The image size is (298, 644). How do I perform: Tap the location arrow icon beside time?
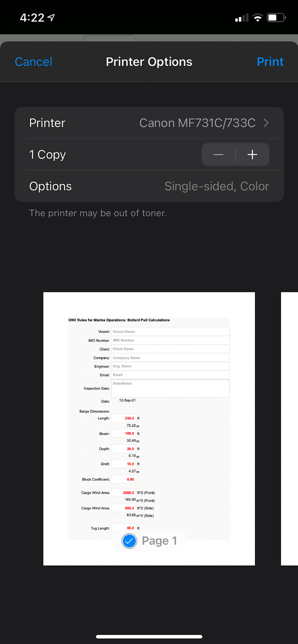click(x=51, y=18)
